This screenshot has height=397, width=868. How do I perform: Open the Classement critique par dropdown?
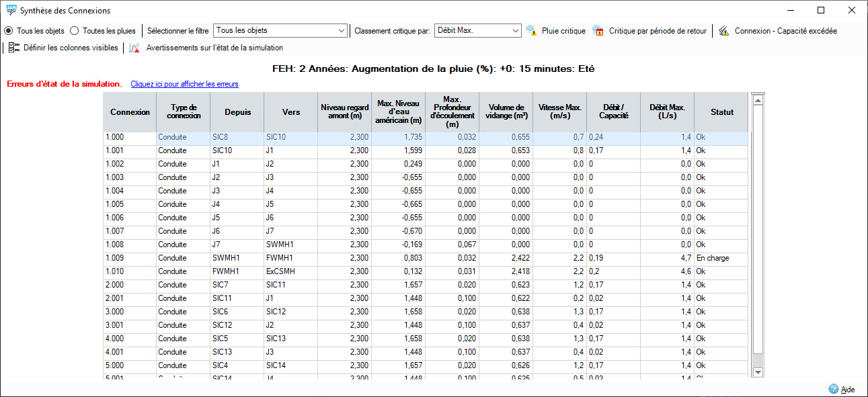coord(477,31)
